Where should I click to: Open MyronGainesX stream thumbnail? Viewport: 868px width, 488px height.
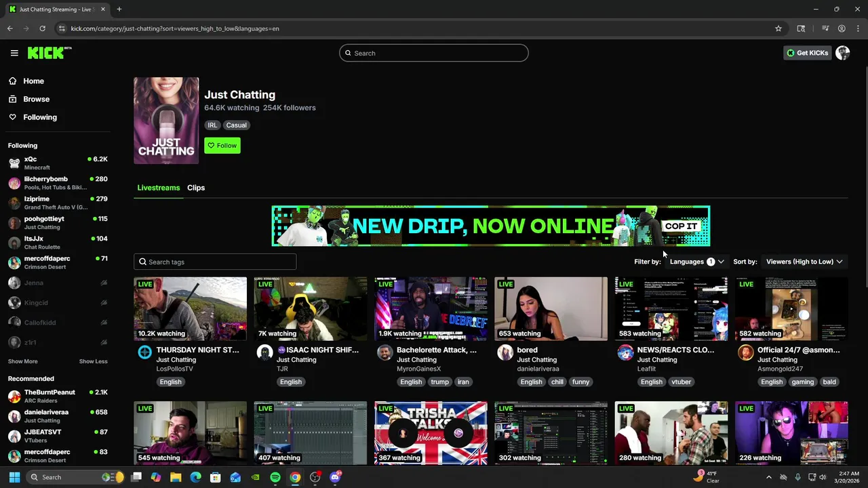431,308
